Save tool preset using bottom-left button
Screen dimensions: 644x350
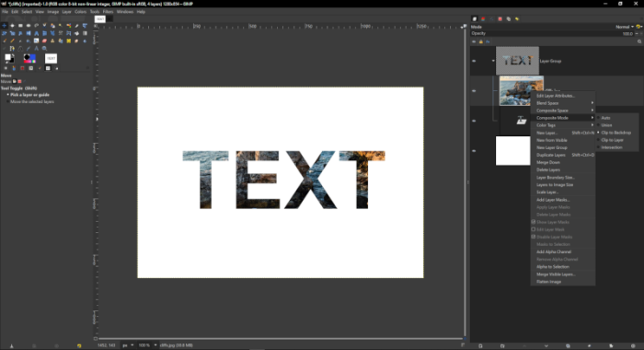(x=11, y=346)
